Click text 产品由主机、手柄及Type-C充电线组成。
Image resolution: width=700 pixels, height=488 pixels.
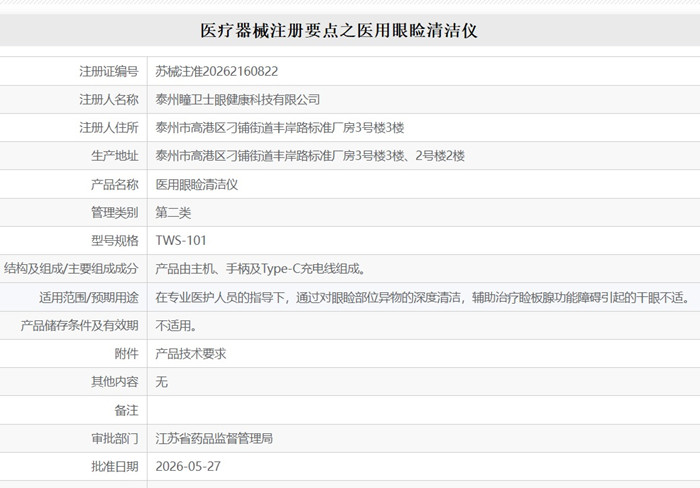click(261, 269)
